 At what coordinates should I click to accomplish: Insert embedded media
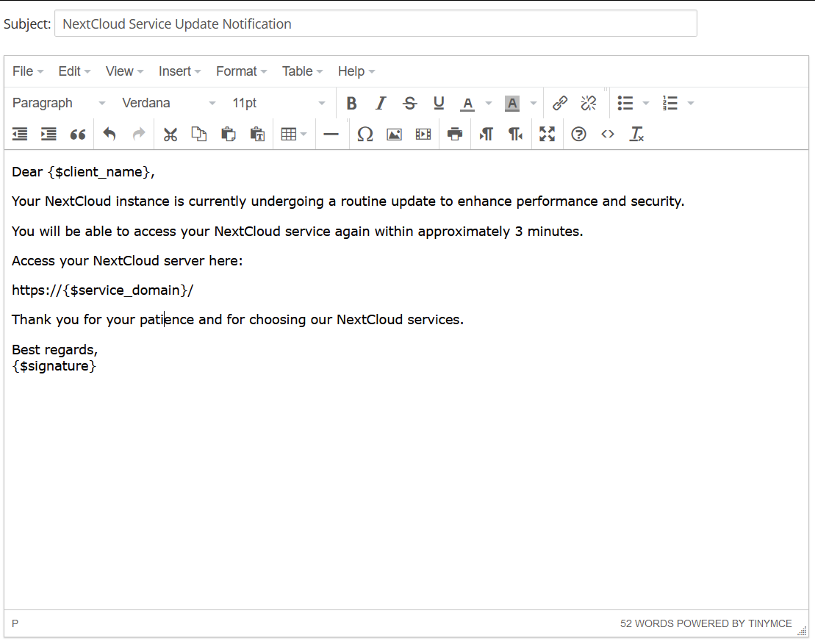[423, 134]
